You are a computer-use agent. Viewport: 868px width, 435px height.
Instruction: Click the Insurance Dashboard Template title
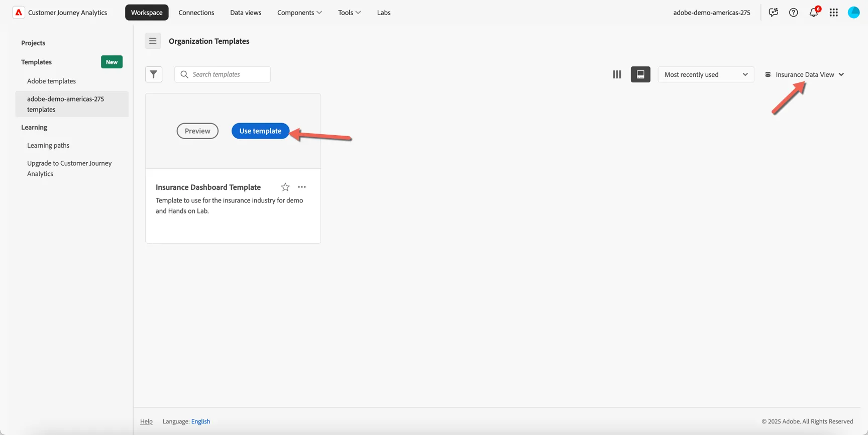point(208,187)
